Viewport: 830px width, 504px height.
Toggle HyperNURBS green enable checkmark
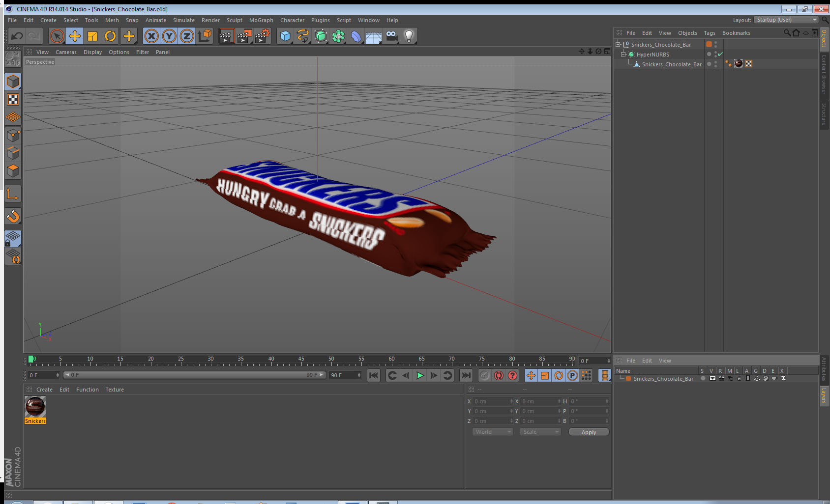720,55
